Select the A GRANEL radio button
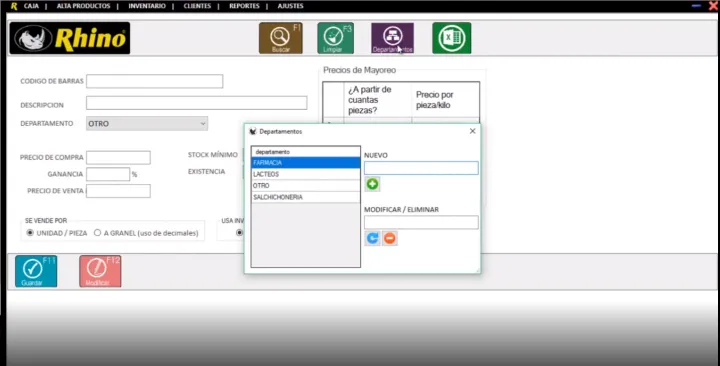720x366 pixels. tap(97, 233)
